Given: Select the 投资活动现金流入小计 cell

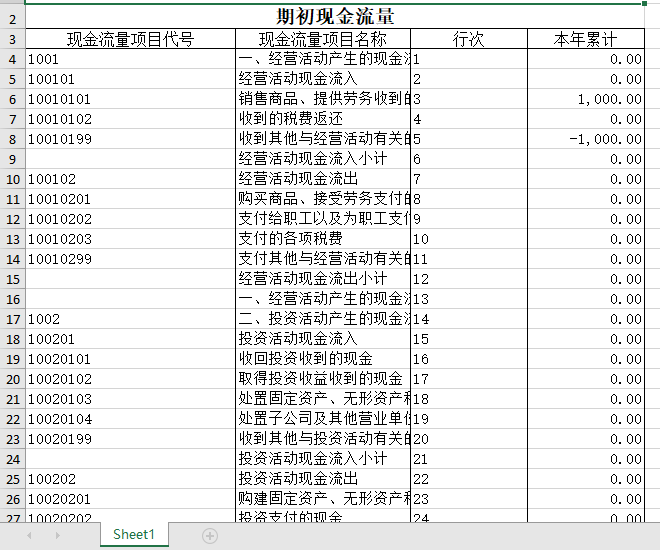Looking at the screenshot, I should [x=322, y=459].
